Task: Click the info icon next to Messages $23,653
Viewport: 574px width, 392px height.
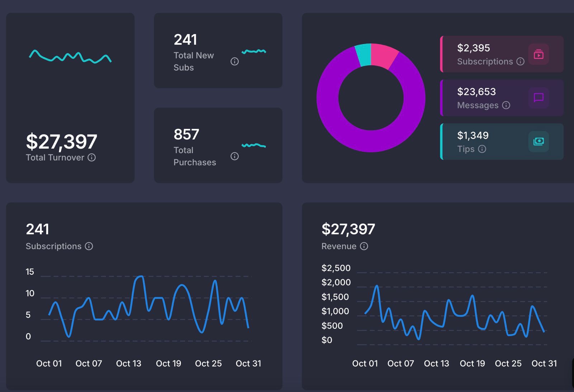Action: [x=506, y=106]
